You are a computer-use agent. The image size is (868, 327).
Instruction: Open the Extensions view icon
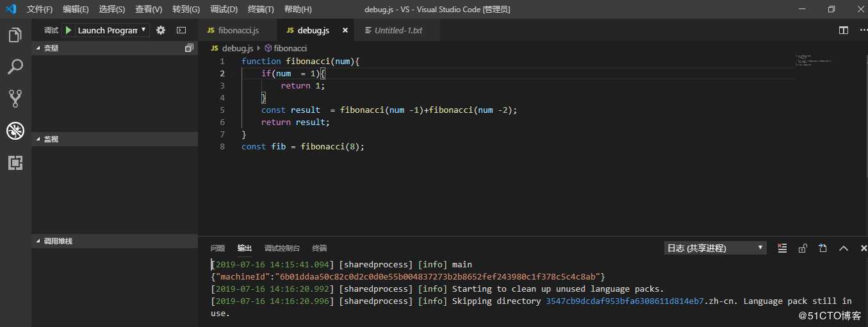point(15,163)
